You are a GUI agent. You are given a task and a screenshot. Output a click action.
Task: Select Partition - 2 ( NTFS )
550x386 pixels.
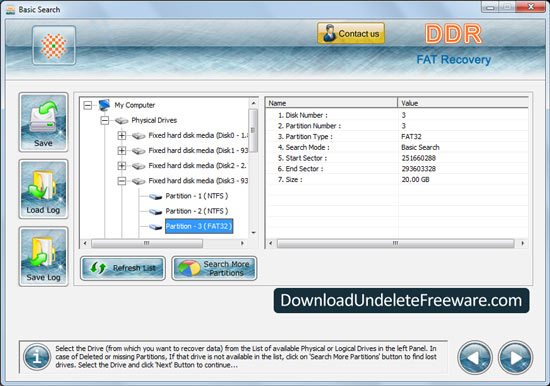(x=196, y=211)
